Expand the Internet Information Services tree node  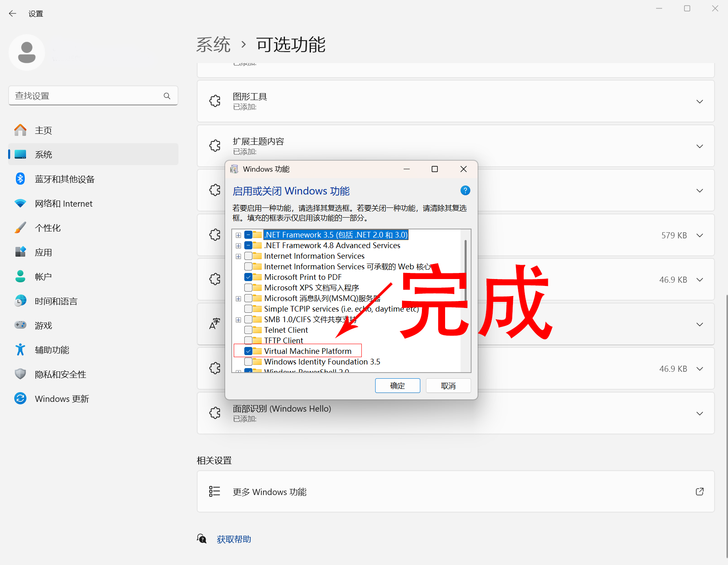click(239, 256)
